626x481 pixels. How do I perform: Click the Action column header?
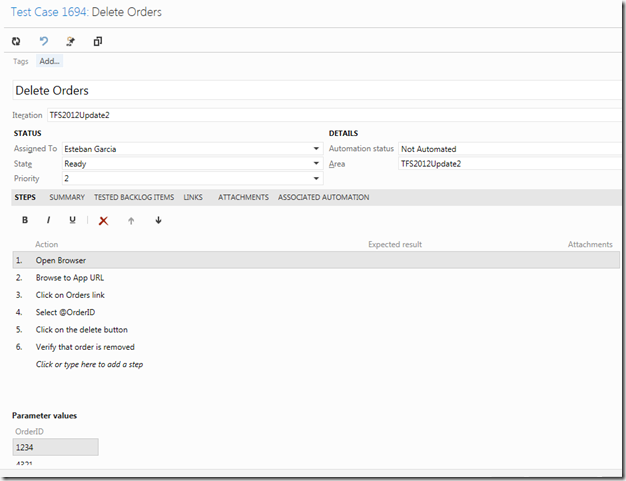click(47, 244)
